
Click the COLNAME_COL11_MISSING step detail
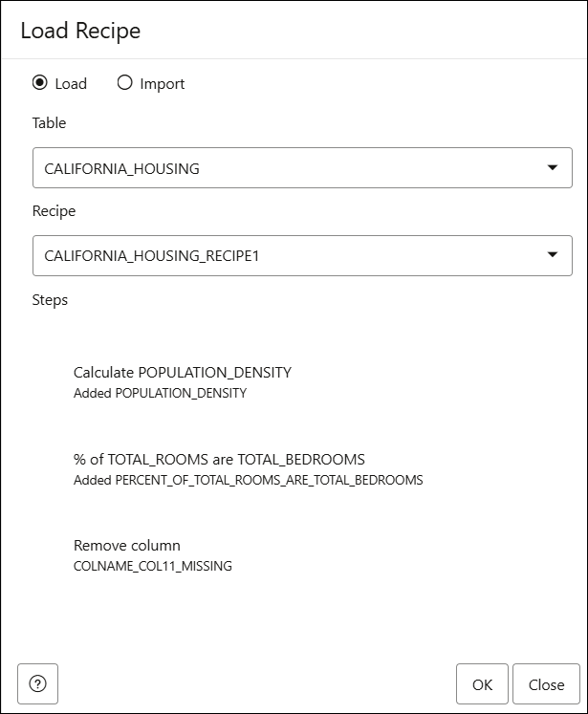pyautogui.click(x=153, y=566)
